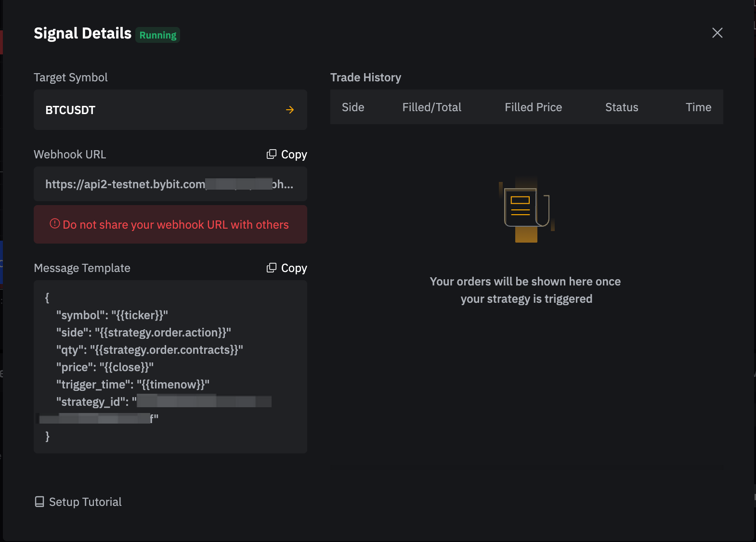Click the orange arrow next to BTCUSDT
Screen dimensions: 756x542
click(x=290, y=110)
